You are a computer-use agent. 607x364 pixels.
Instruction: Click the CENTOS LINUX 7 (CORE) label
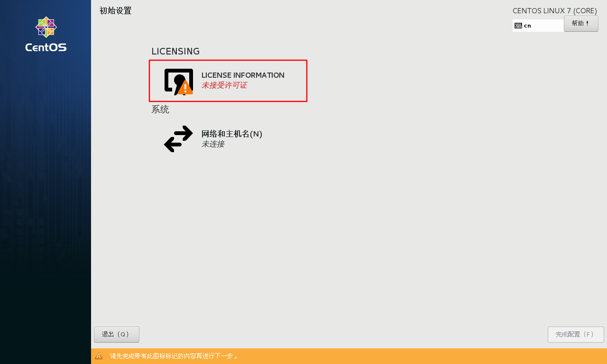click(x=555, y=10)
